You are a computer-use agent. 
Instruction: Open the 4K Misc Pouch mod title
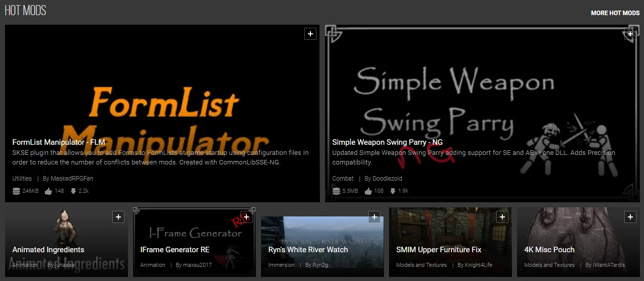(549, 250)
